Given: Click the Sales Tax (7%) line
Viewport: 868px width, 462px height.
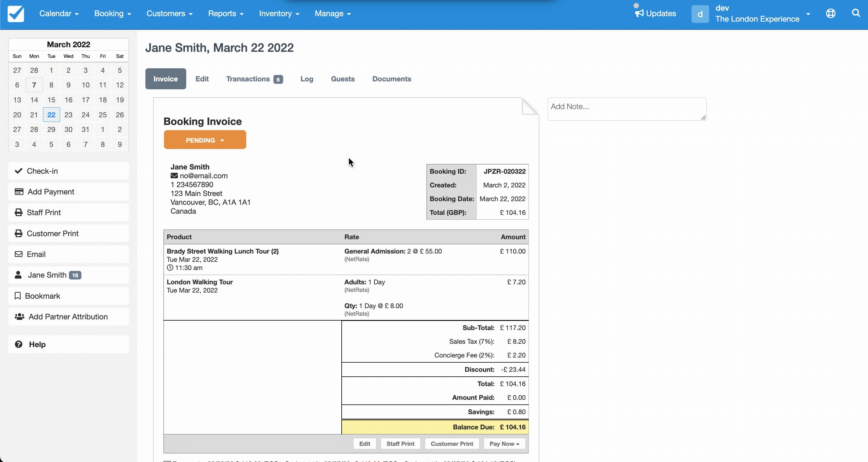Looking at the screenshot, I should click(435, 341).
